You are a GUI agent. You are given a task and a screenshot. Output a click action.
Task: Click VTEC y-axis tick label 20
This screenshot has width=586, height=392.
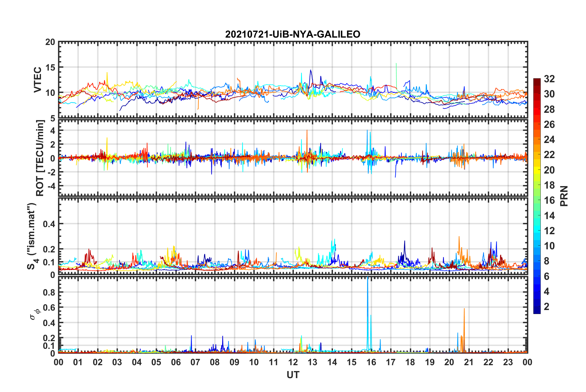tap(50, 42)
